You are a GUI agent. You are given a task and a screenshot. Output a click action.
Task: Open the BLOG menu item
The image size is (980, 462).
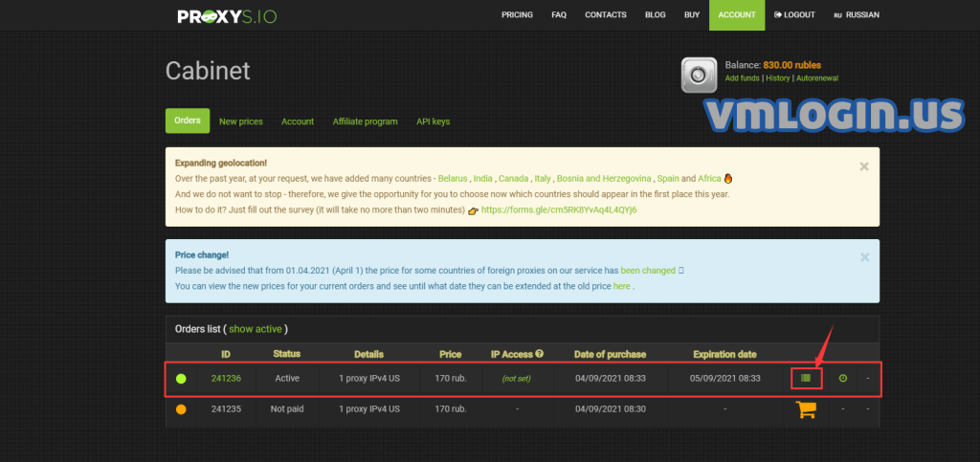click(x=655, y=15)
